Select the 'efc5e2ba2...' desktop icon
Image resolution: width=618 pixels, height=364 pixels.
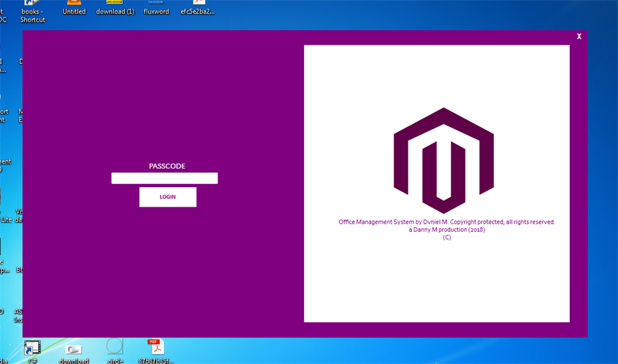point(197,8)
